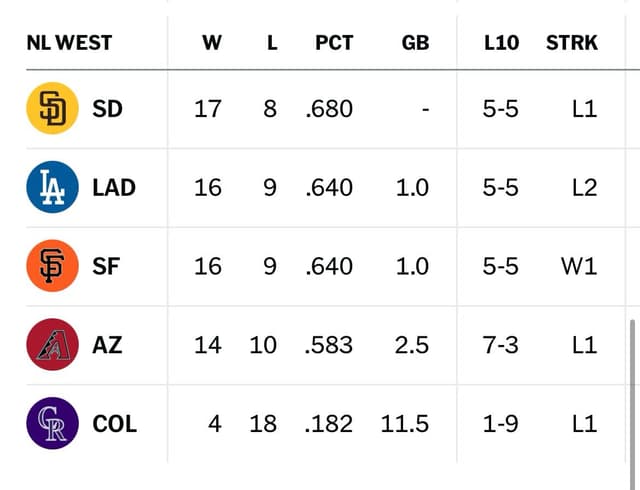Select the Rockies 11.5 games-back cell

(x=405, y=423)
